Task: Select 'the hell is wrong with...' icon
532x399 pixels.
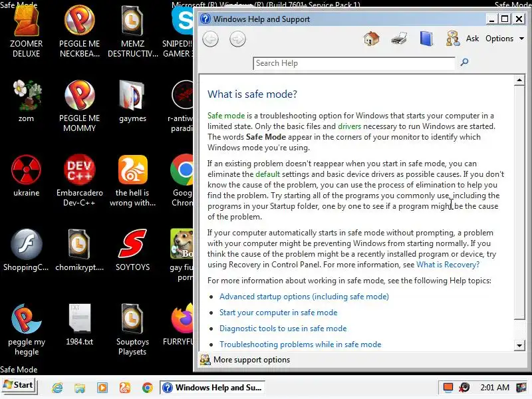Action: [x=132, y=180]
